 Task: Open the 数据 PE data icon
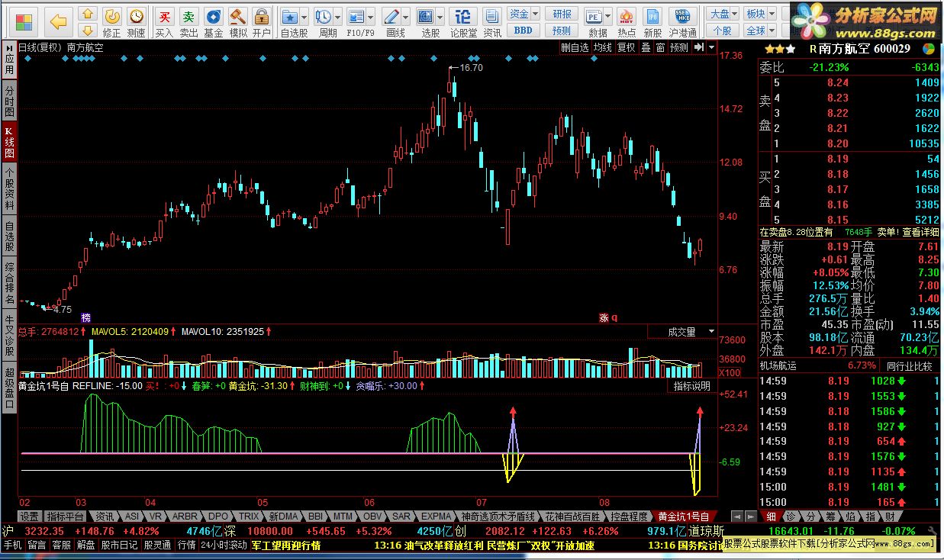[594, 22]
